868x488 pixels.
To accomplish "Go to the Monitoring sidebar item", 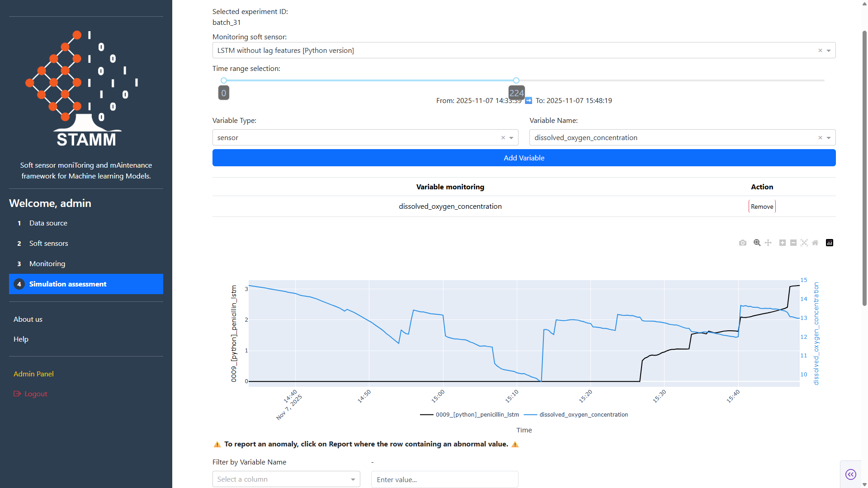I will (x=47, y=264).
